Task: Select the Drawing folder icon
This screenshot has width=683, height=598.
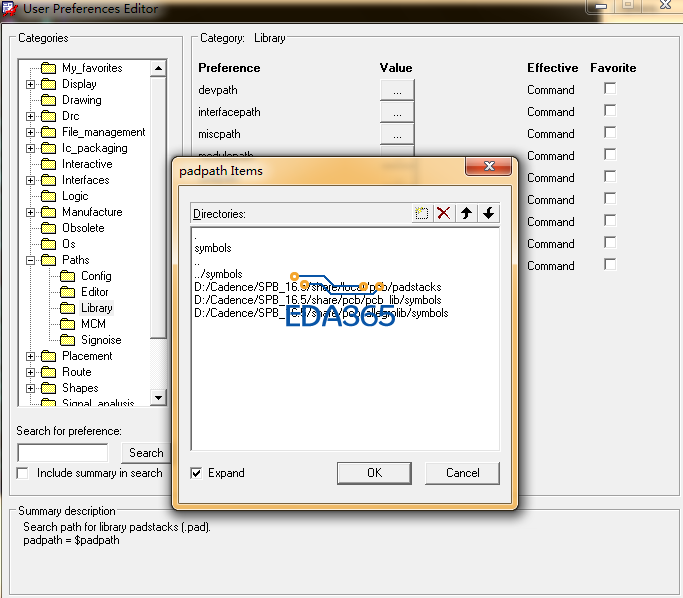Action: pos(48,100)
